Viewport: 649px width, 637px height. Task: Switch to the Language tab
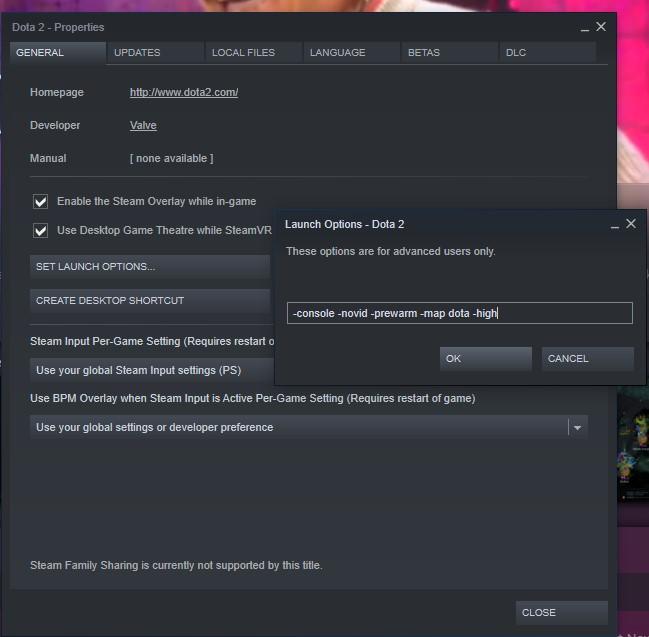tap(351, 53)
